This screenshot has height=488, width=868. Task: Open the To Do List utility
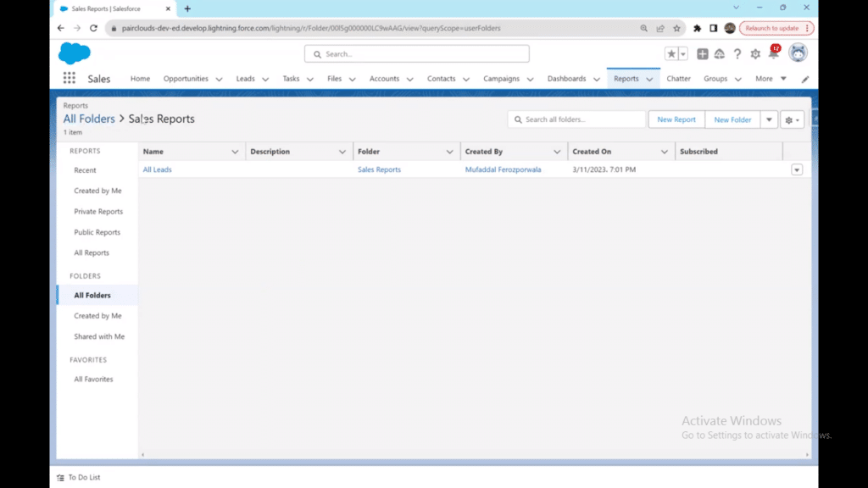click(x=79, y=477)
